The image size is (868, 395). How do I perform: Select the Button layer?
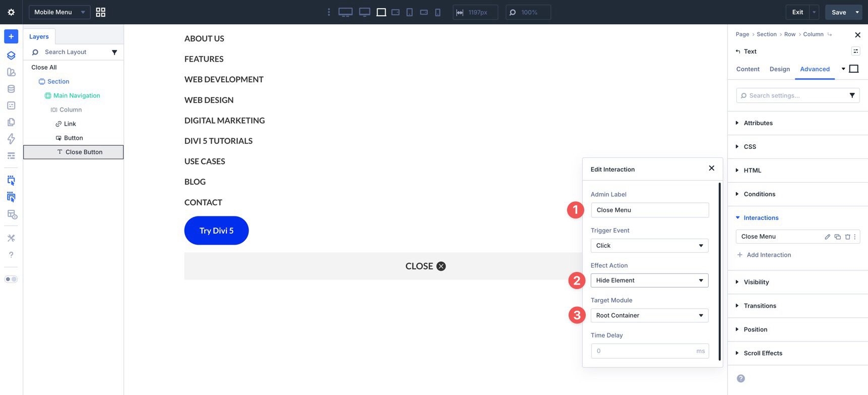73,138
